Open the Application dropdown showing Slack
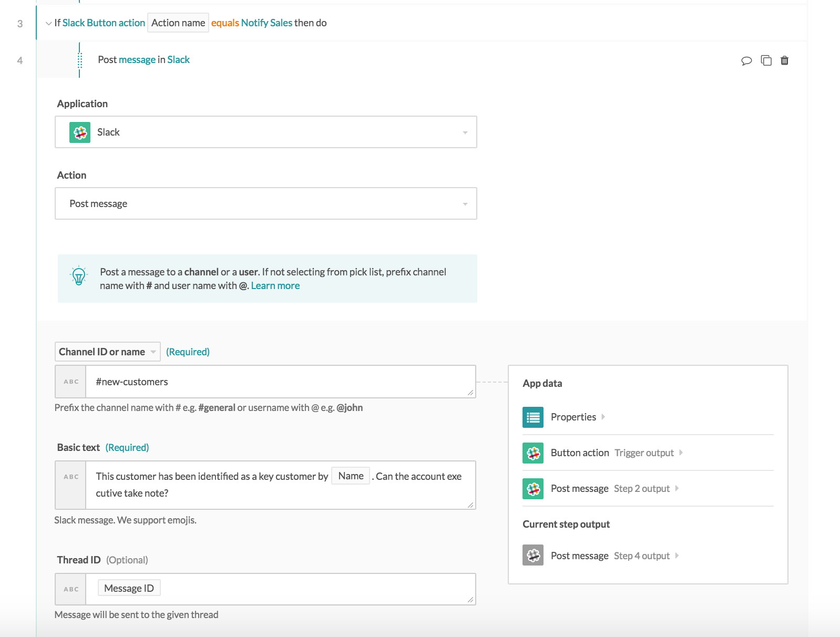 tap(265, 132)
